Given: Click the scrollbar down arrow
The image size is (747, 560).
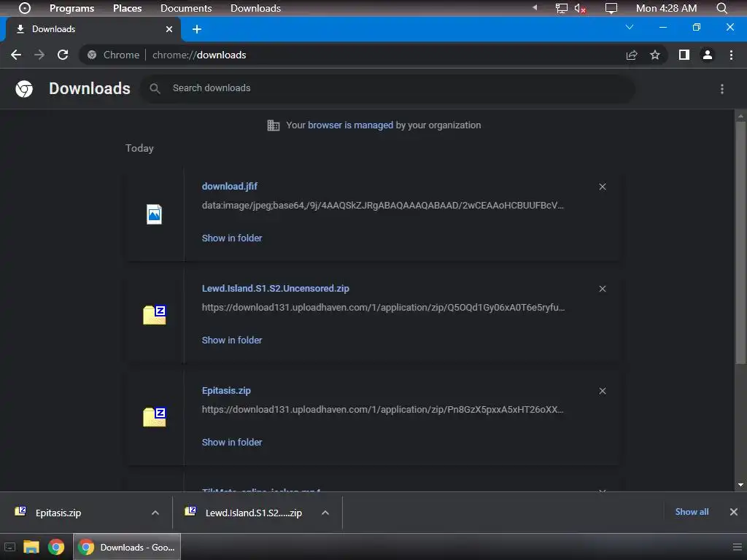Looking at the screenshot, I should pos(740,485).
